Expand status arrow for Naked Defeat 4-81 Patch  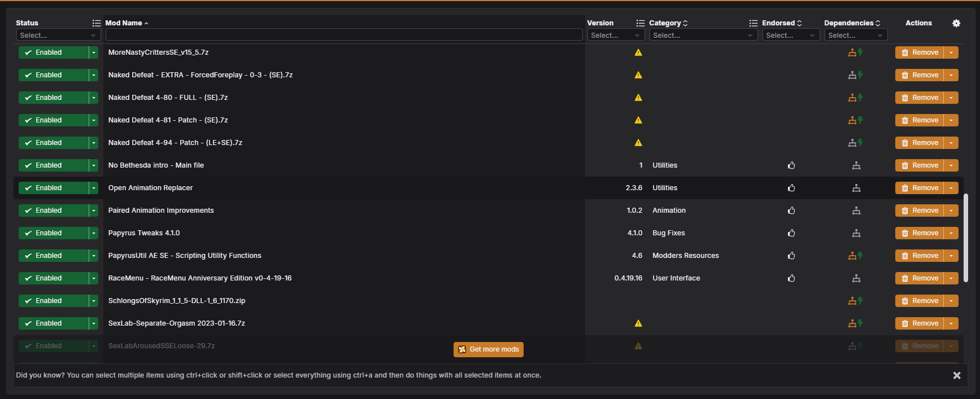(94, 120)
